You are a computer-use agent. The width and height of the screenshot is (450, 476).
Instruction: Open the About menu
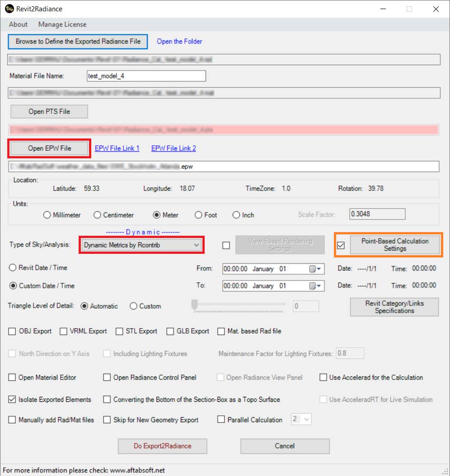point(18,24)
